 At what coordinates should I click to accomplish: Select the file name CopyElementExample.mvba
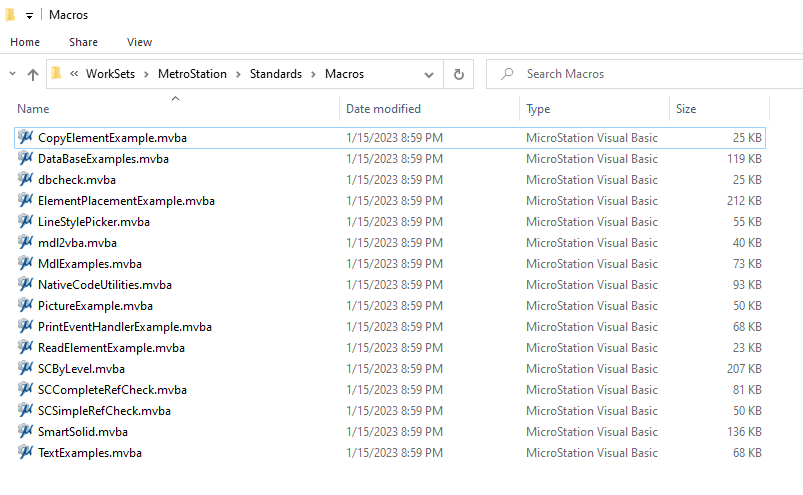tap(112, 138)
